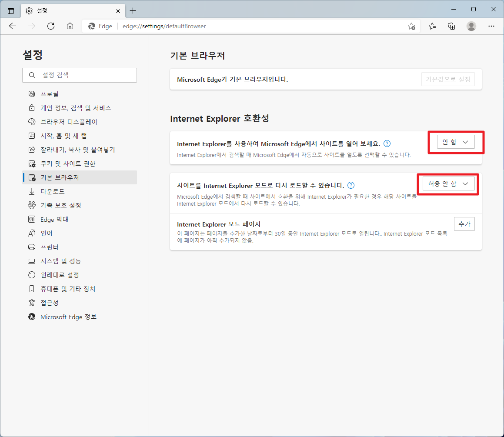This screenshot has height=437, width=504.
Task: Expand the 허용 안 함 dropdown
Action: 448,184
